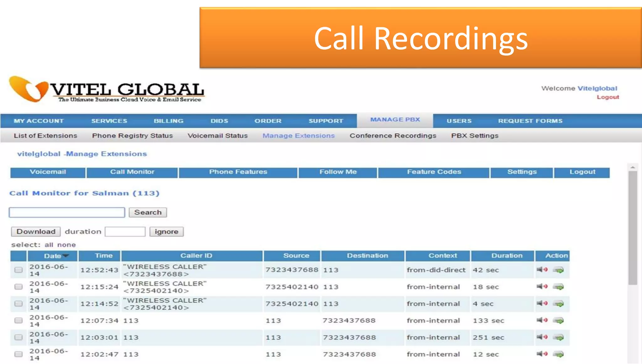Image resolution: width=642 pixels, height=364 pixels.
Task: Go to List of Extensions
Action: click(45, 136)
